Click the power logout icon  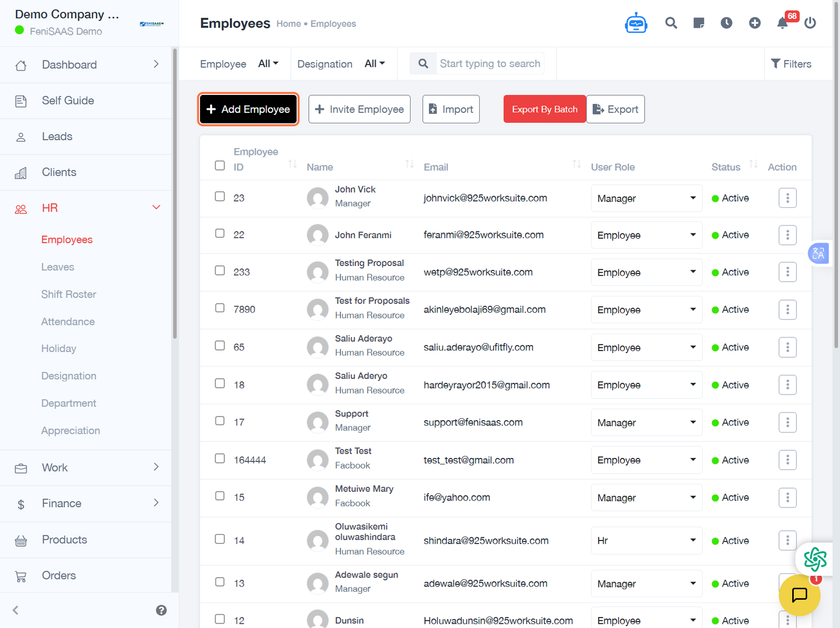(x=810, y=23)
